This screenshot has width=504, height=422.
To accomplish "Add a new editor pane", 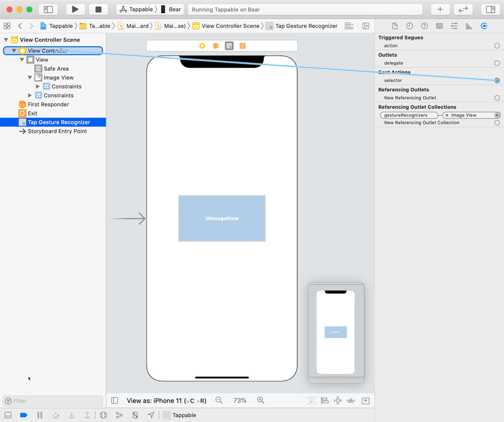I will (366, 26).
